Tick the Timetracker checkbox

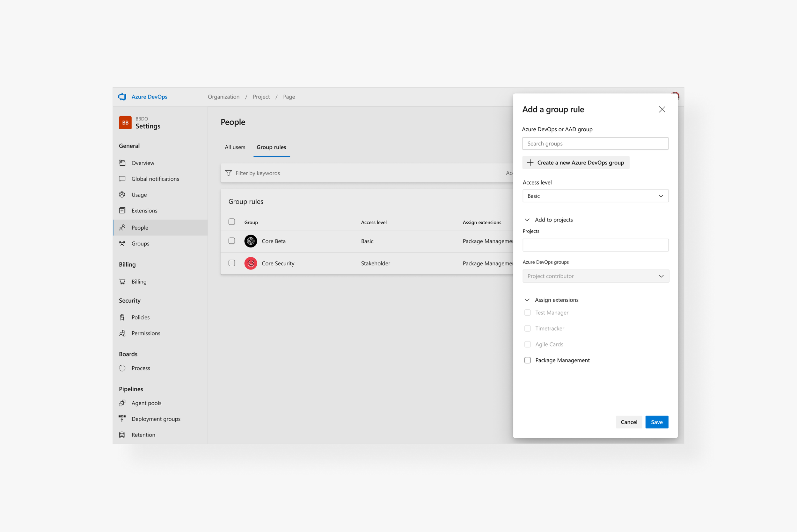[528, 328]
